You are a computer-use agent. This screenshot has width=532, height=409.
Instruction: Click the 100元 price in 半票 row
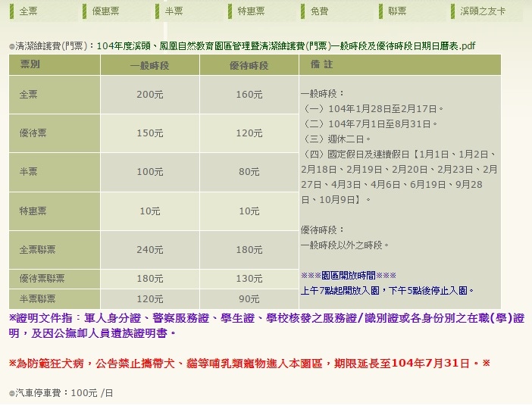pos(149,172)
